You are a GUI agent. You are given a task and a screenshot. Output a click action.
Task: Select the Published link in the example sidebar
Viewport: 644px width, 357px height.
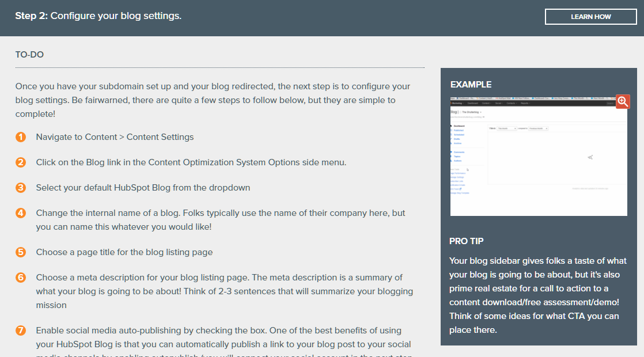tap(459, 130)
